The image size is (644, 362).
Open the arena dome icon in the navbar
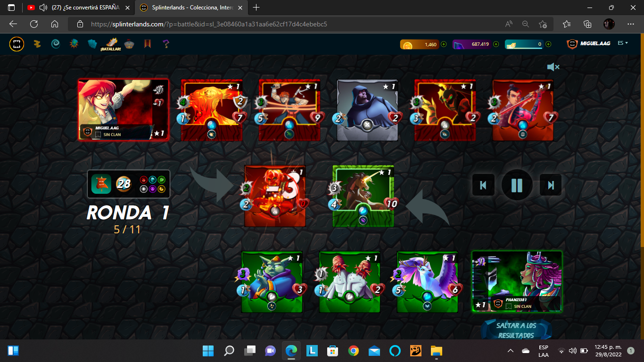tap(129, 44)
